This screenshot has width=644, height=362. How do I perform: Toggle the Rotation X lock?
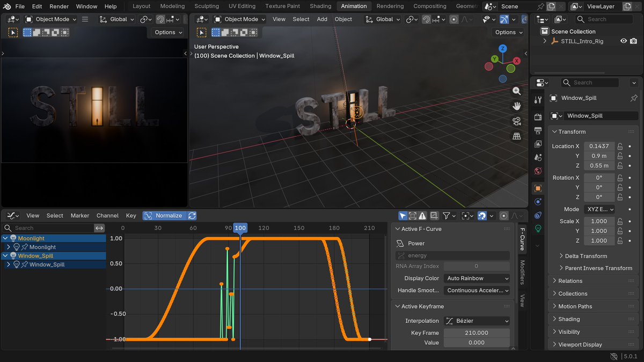point(620,178)
